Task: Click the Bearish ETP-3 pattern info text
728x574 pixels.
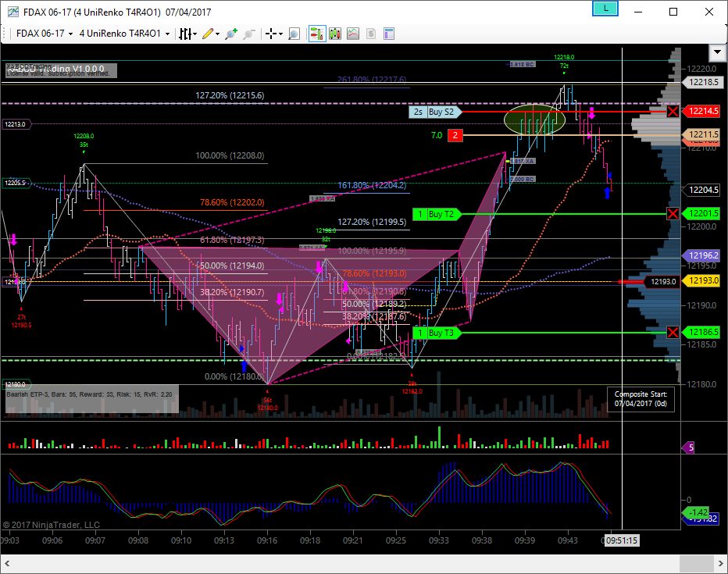Action: pos(89,394)
